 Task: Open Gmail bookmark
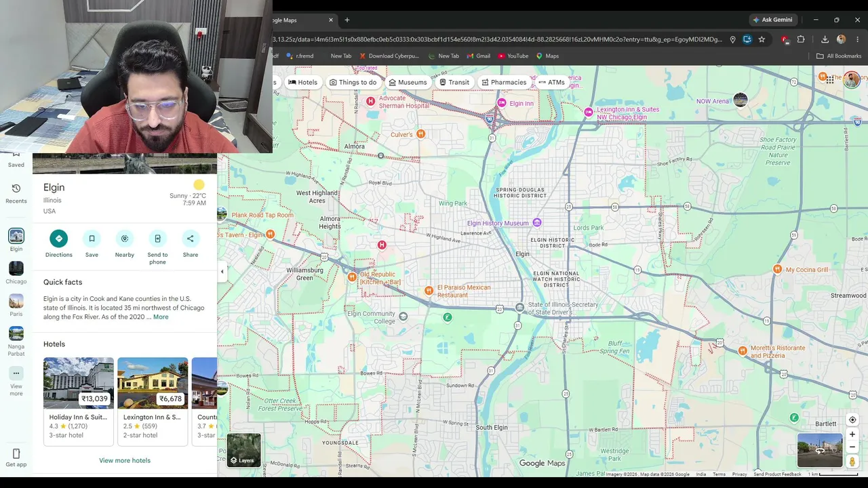(x=478, y=56)
